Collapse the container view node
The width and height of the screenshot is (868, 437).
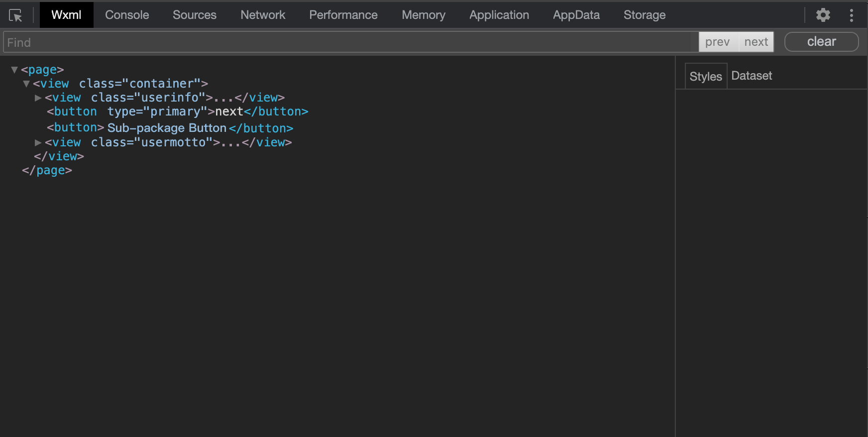(x=26, y=84)
